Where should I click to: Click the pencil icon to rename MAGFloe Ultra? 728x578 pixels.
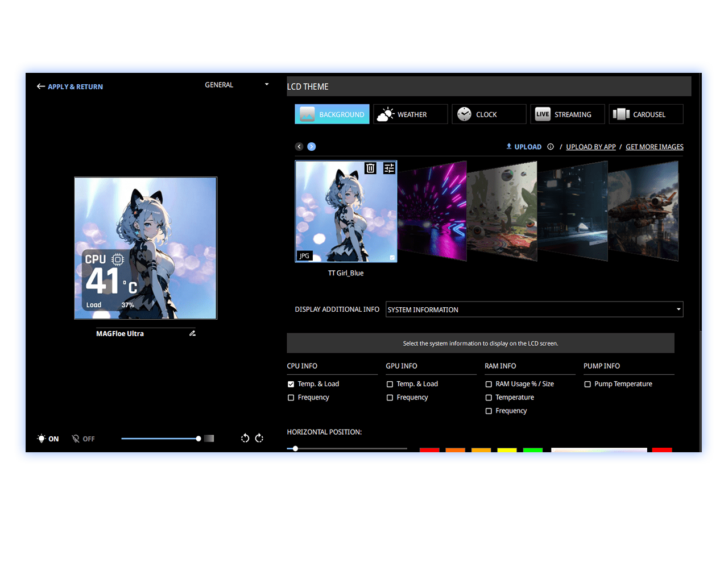coord(192,333)
